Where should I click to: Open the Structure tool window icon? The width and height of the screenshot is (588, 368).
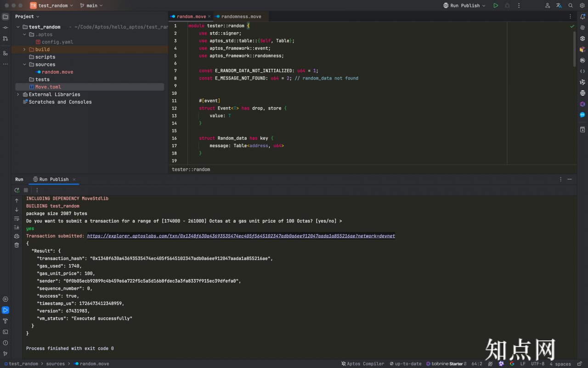tap(6, 53)
